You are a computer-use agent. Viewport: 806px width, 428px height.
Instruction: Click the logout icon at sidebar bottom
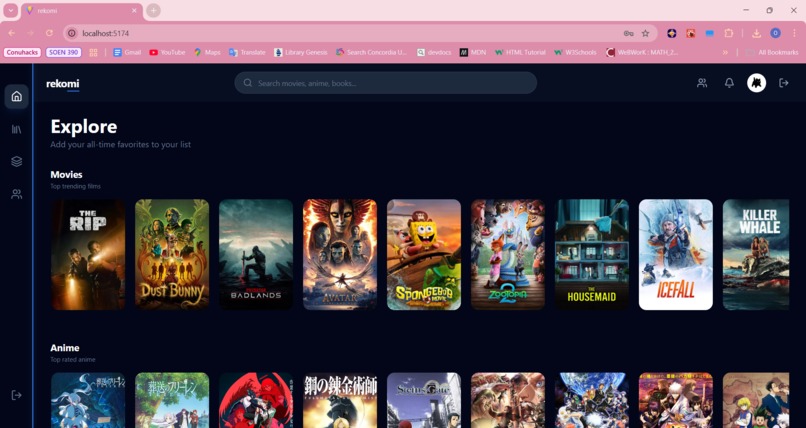16,395
